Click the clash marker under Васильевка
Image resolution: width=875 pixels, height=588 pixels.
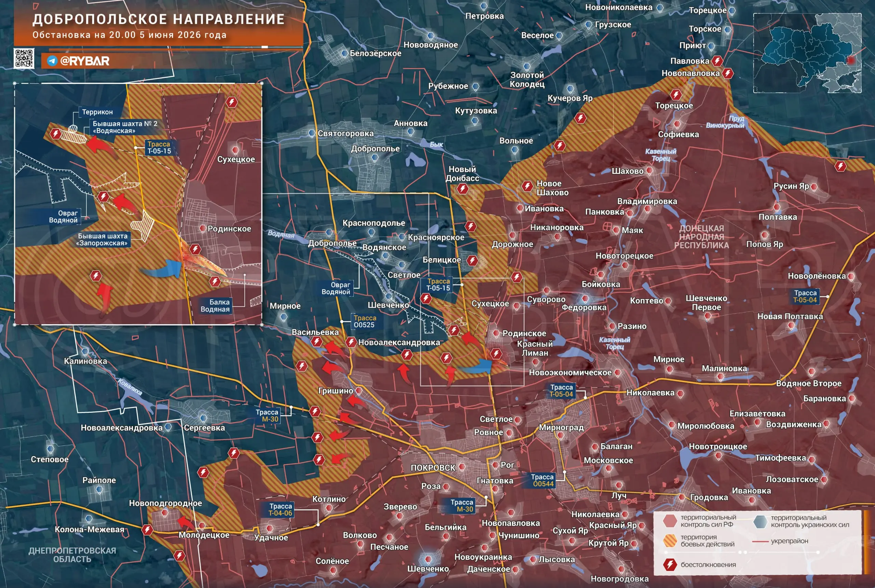click(x=317, y=342)
